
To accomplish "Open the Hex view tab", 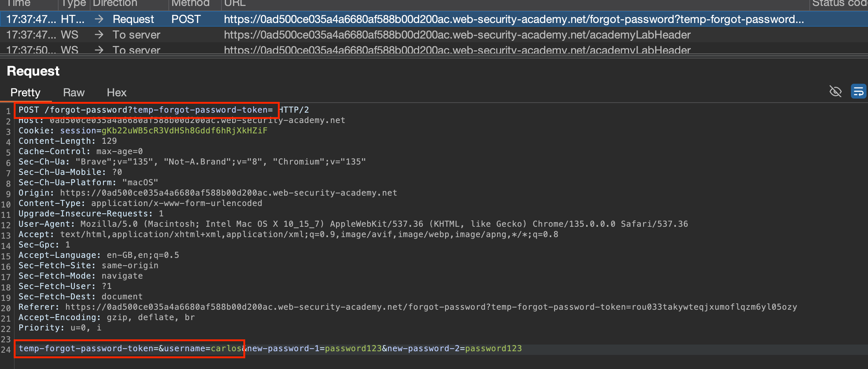I will [x=116, y=93].
